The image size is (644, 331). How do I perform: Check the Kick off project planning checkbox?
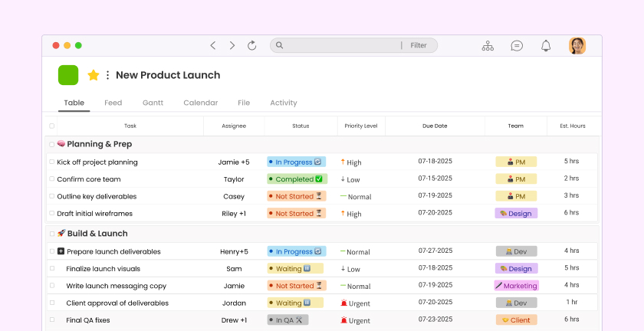[52, 162]
